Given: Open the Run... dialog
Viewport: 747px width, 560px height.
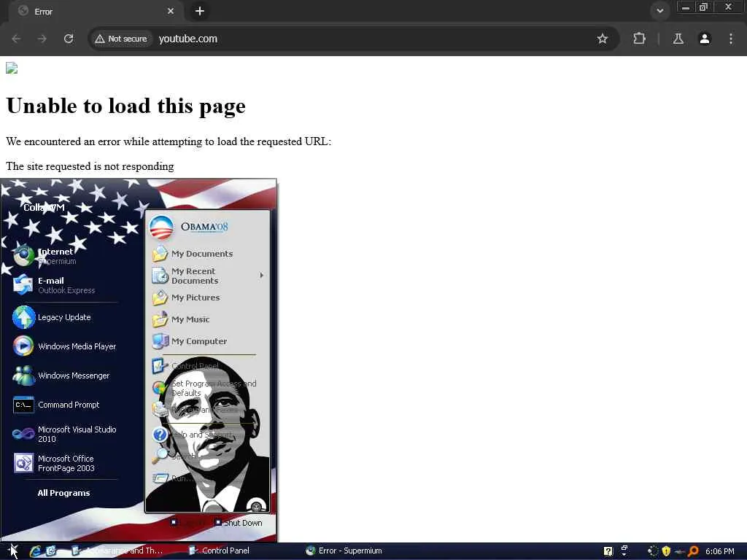Looking at the screenshot, I should click(x=174, y=478).
